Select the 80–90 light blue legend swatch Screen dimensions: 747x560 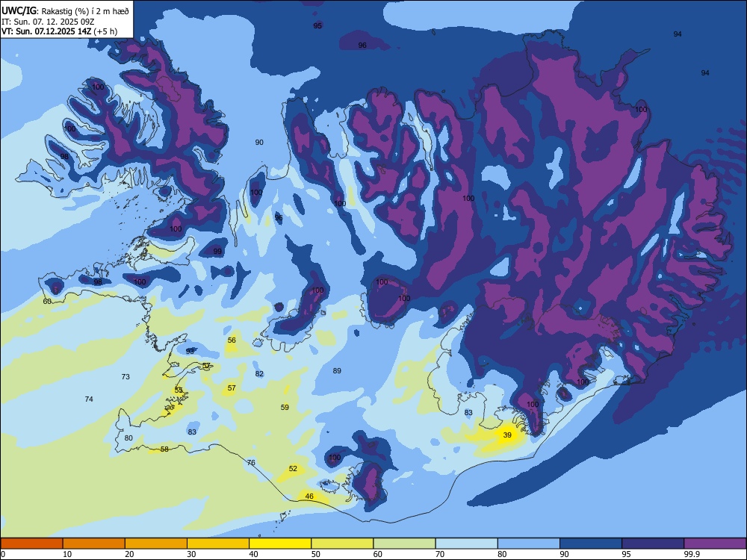pyautogui.click(x=528, y=544)
